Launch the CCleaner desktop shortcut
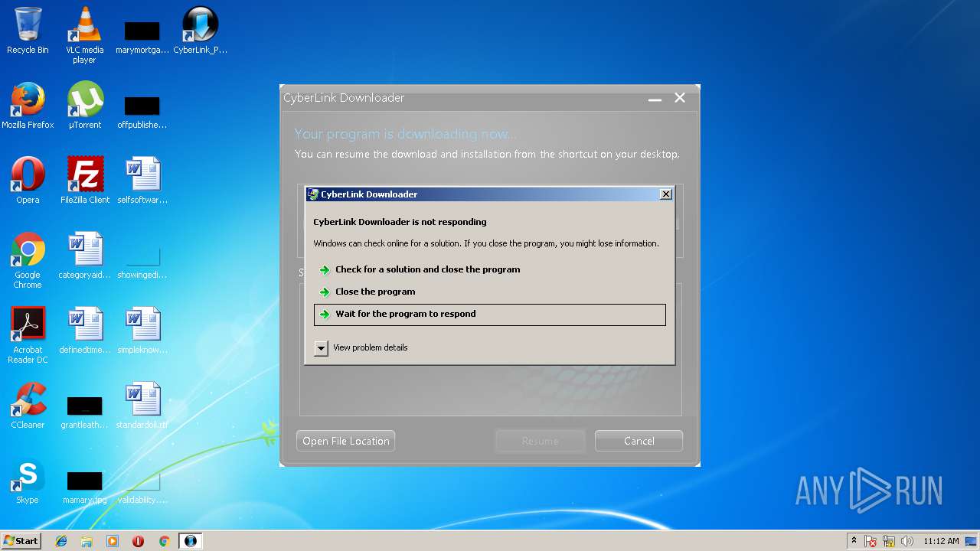The height and width of the screenshot is (551, 980). [28, 406]
